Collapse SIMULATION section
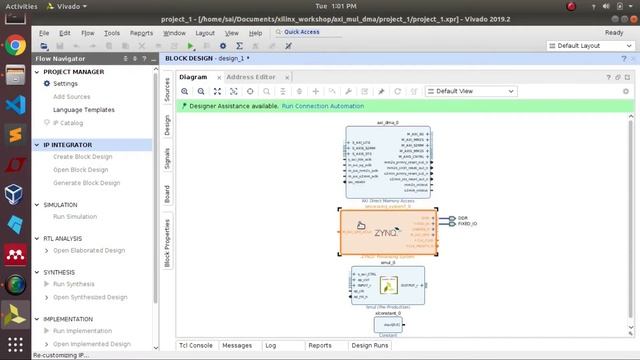The height and width of the screenshot is (360, 640). tap(37, 205)
